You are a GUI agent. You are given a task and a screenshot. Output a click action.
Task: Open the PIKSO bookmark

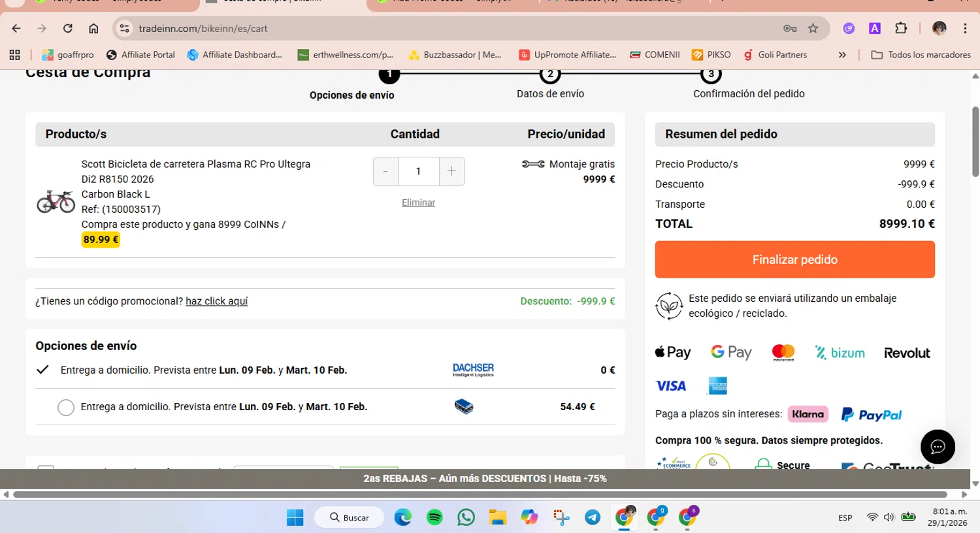pyautogui.click(x=711, y=55)
